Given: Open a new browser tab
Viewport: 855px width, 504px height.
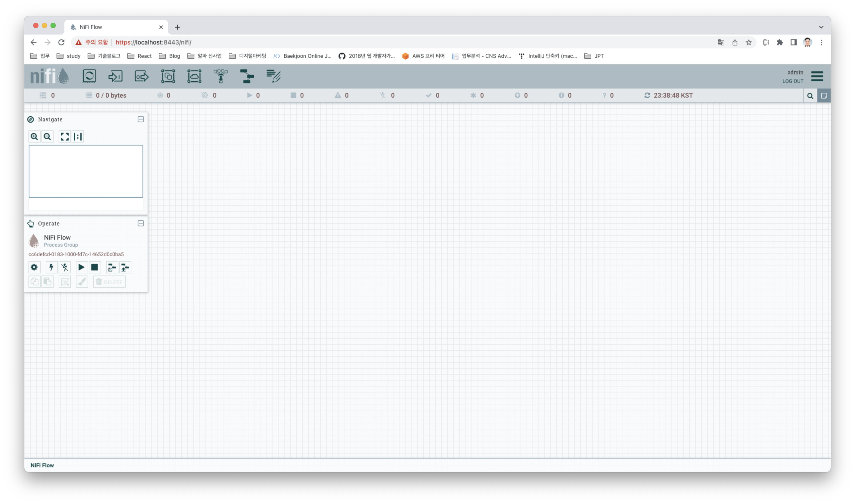Looking at the screenshot, I should point(177,27).
